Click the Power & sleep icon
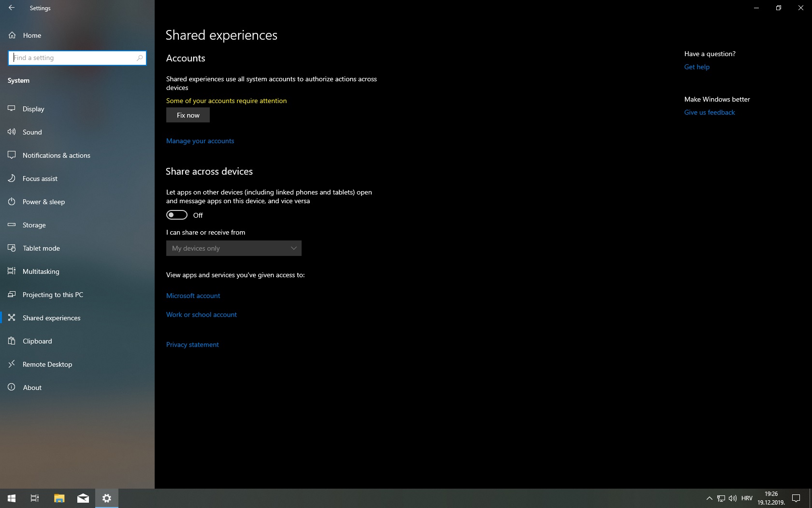812x508 pixels. click(x=12, y=202)
